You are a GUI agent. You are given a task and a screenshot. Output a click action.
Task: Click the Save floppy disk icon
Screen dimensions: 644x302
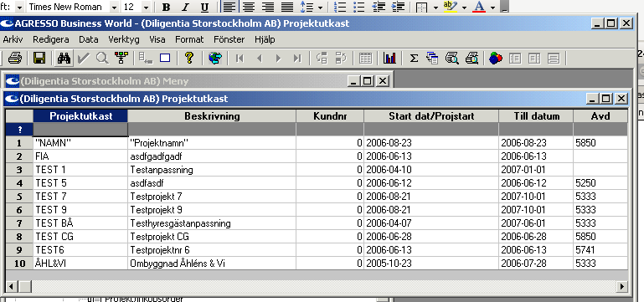pos(39,59)
